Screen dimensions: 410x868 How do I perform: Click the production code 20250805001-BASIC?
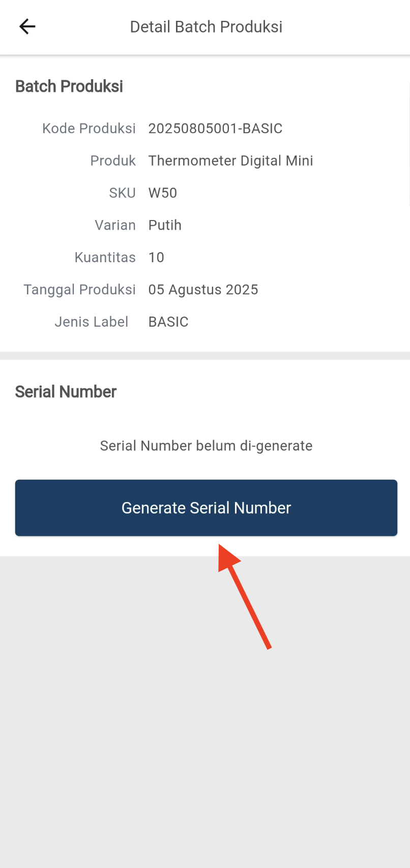[x=215, y=129]
